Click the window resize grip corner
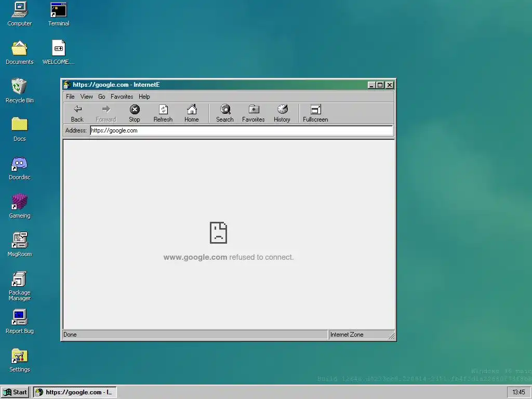 (391, 336)
